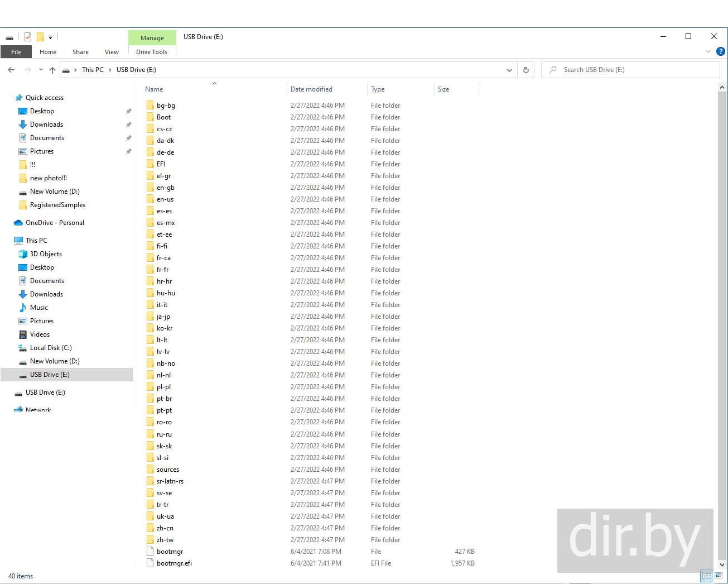Click the en-us folder icon
The image size is (728, 584).
[150, 199]
